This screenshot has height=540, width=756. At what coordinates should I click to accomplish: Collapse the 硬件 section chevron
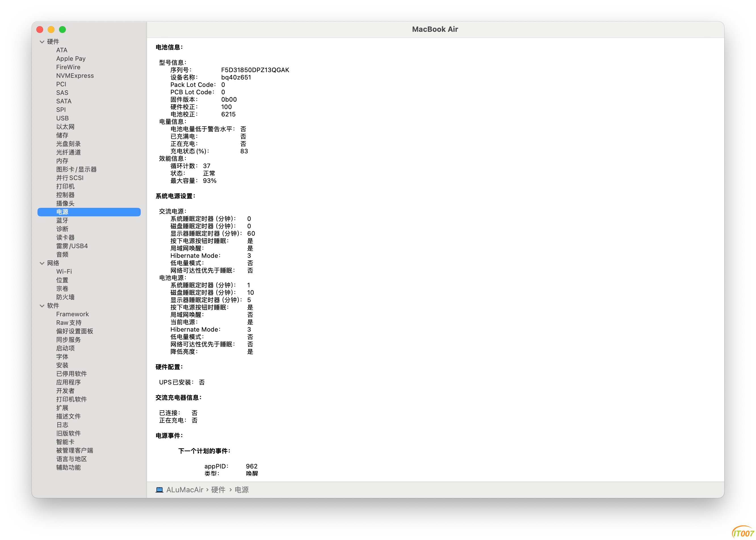pyautogui.click(x=42, y=41)
